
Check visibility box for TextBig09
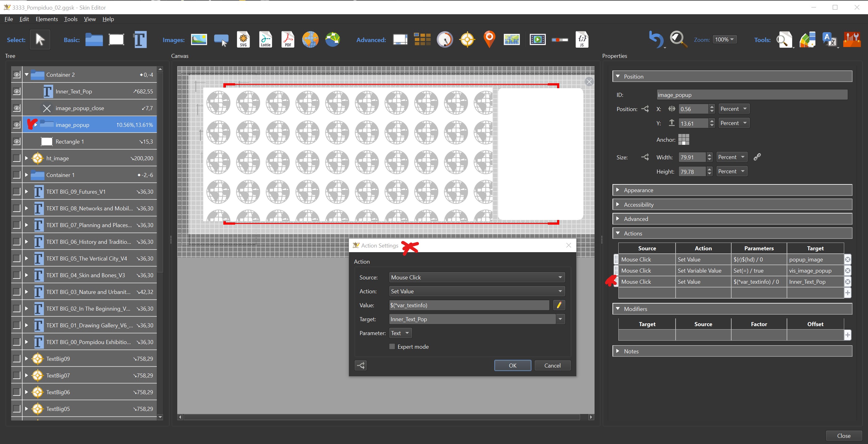pyautogui.click(x=16, y=358)
